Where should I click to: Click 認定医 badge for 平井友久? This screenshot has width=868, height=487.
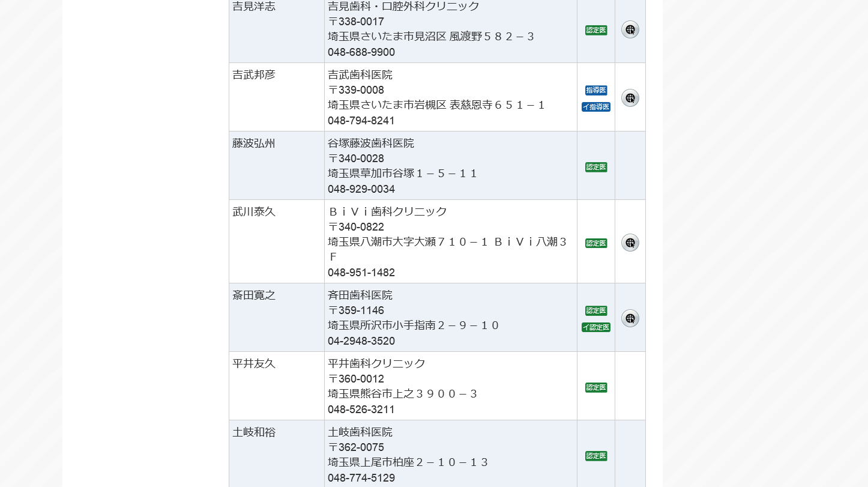click(x=596, y=387)
